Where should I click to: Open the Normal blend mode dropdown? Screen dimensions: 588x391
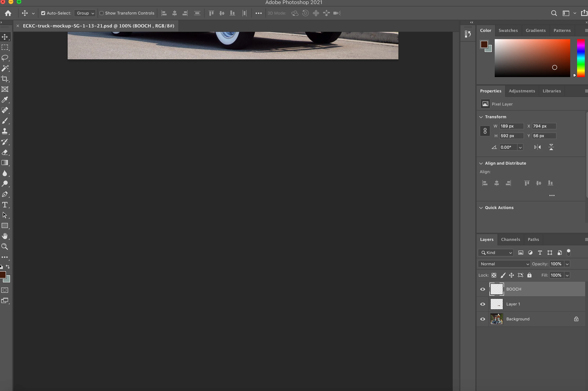click(504, 264)
